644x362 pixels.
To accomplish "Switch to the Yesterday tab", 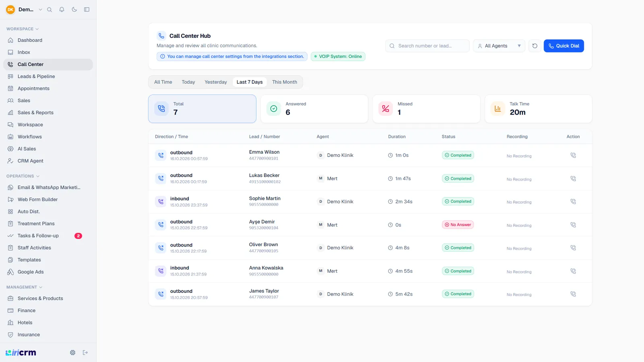I will click(x=216, y=82).
